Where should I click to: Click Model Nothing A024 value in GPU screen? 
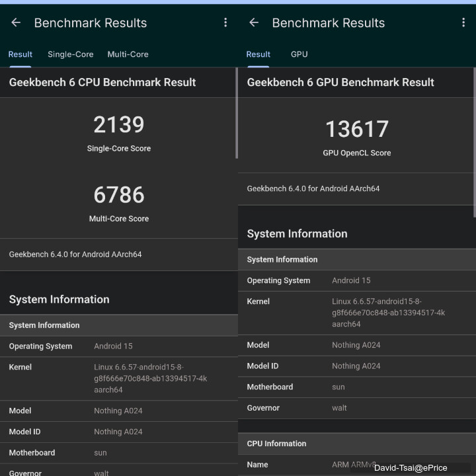click(x=356, y=345)
